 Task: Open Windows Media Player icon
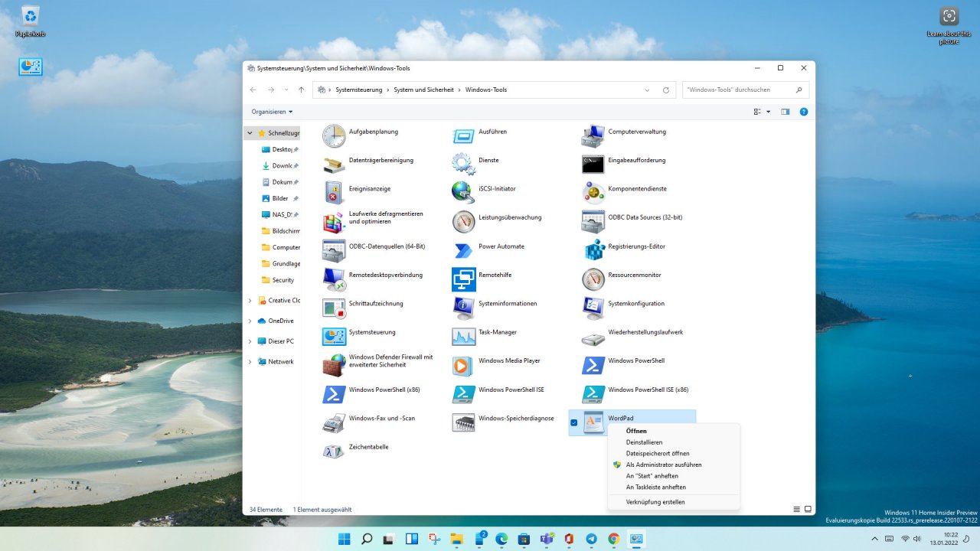(x=463, y=365)
